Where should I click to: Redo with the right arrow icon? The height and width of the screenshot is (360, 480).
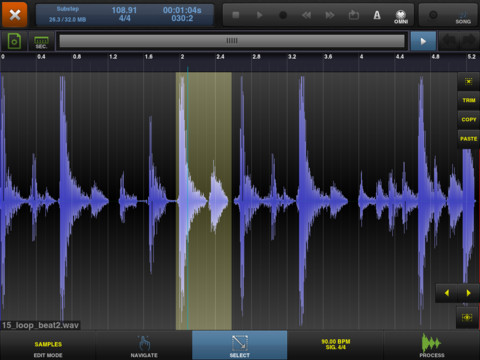coord(469,41)
